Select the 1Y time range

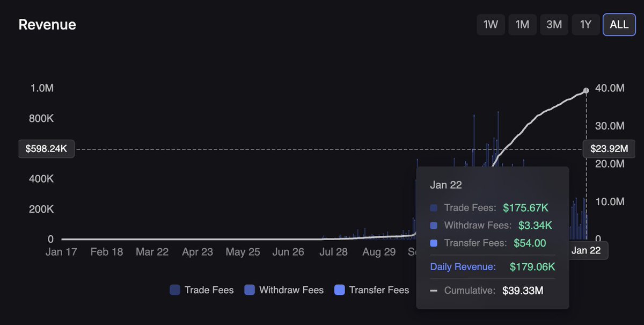coord(586,25)
